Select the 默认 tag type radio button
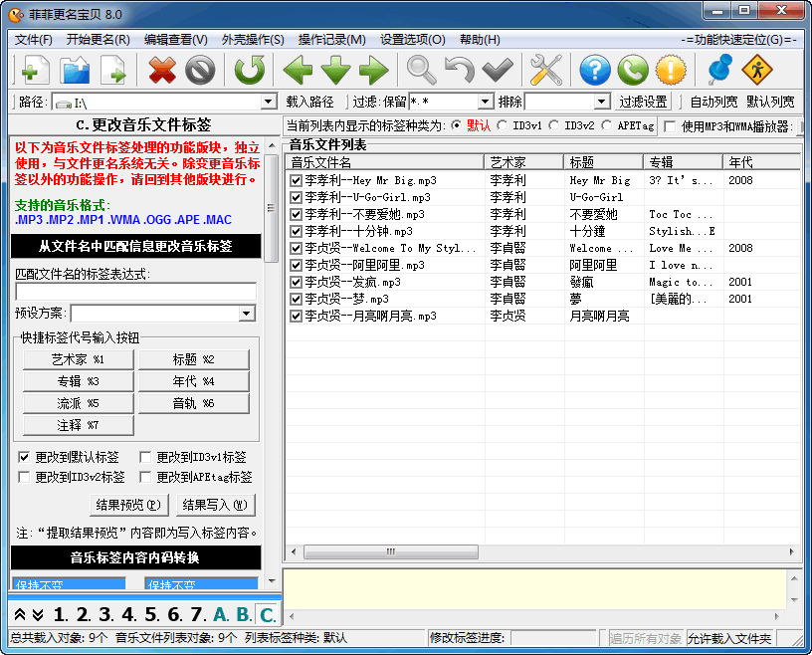The image size is (812, 655). tap(456, 125)
